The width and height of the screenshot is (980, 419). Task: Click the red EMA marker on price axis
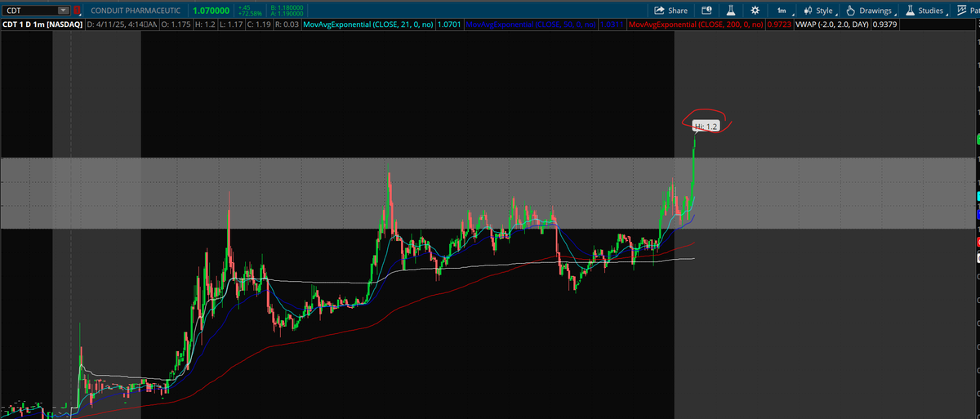coord(978,242)
